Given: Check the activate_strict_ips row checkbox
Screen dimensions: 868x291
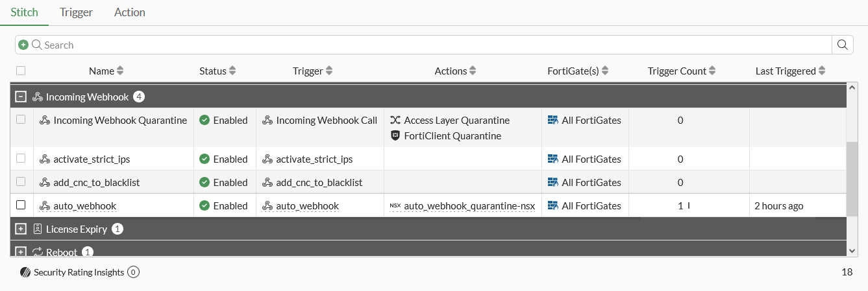Looking at the screenshot, I should tap(21, 158).
